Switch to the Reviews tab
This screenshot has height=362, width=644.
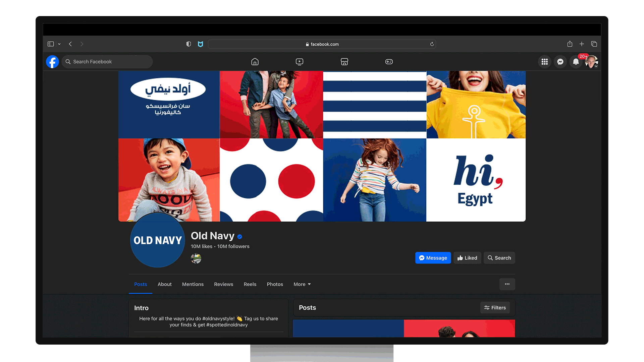(223, 284)
